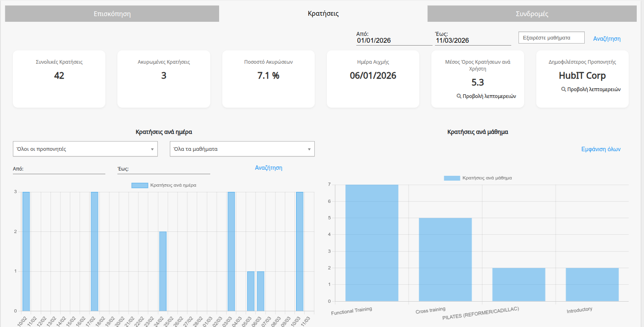Click Αναζήτηση link above daily bookings chart
Image resolution: width=644 pixels, height=327 pixels.
click(268, 168)
